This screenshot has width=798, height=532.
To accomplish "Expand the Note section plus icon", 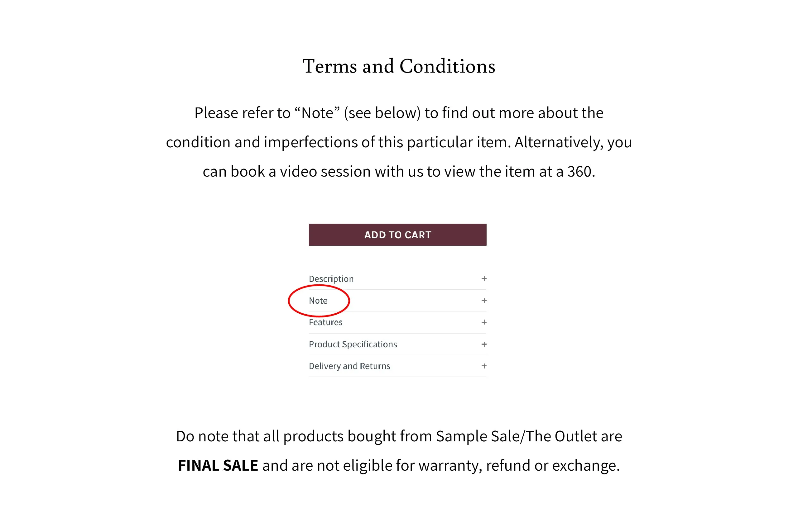I will pyautogui.click(x=483, y=300).
